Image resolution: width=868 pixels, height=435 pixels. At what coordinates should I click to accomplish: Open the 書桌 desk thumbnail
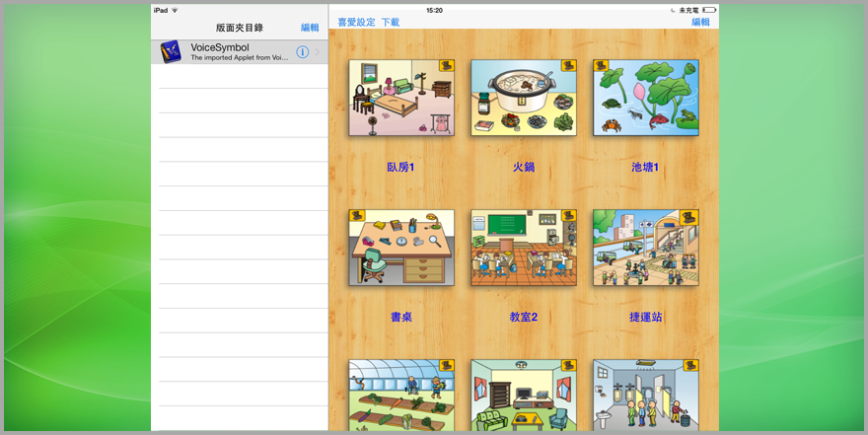pos(401,248)
